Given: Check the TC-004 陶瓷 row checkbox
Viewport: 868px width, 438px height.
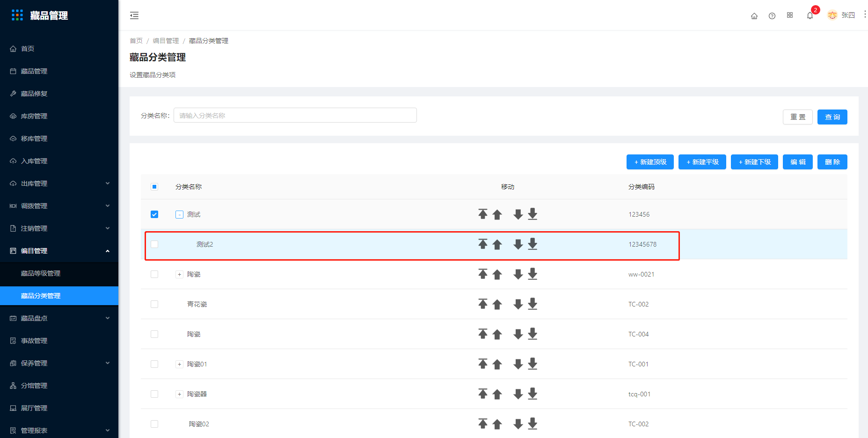Looking at the screenshot, I should coord(154,334).
